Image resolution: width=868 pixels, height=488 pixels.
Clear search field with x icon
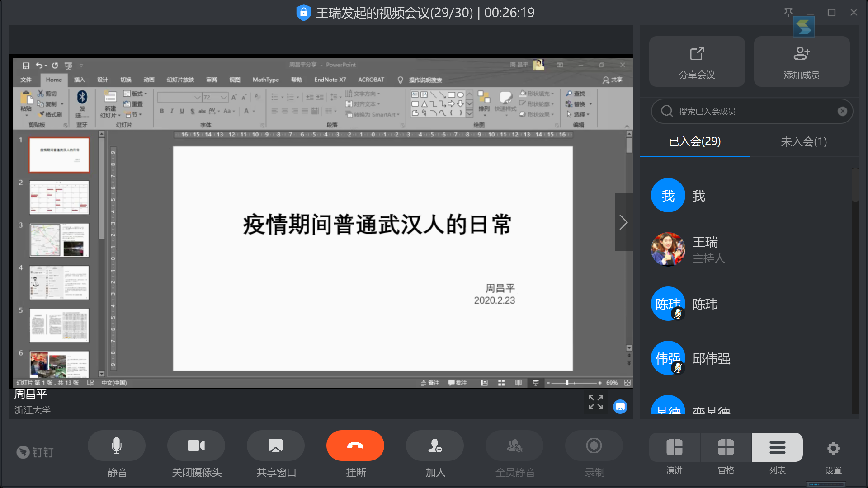[842, 111]
